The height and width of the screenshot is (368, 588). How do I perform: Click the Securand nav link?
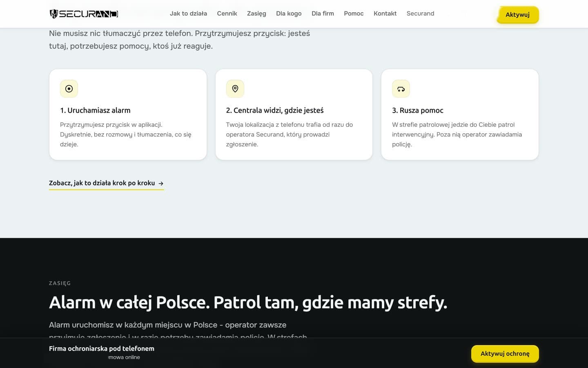pyautogui.click(x=420, y=13)
